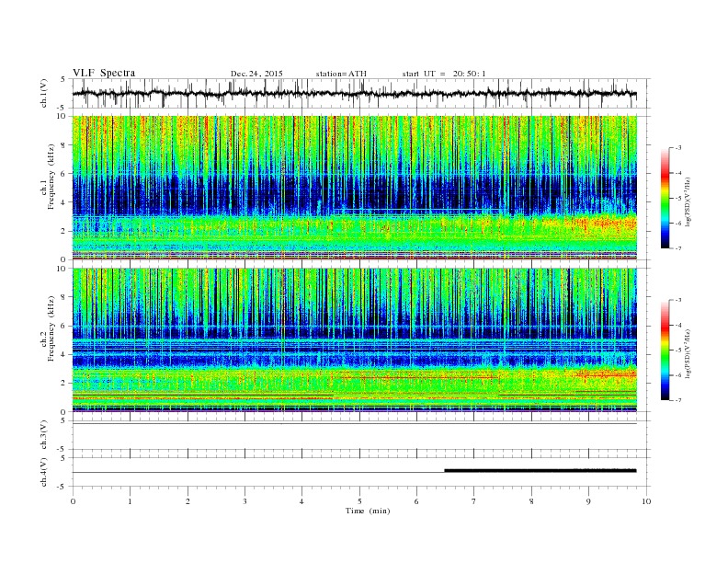Image resolution: width=728 pixels, height=563 pixels.
Task: Click the thick black ch.4 signal bar
Action: click(x=540, y=471)
